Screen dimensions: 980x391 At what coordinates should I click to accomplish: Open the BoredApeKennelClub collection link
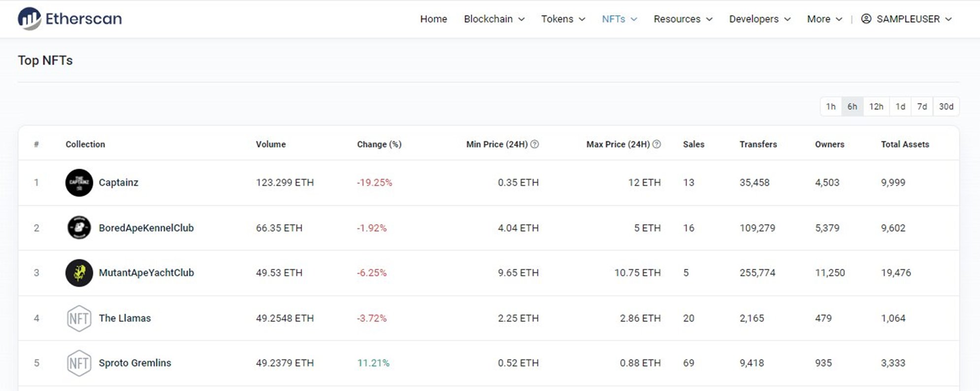point(146,228)
